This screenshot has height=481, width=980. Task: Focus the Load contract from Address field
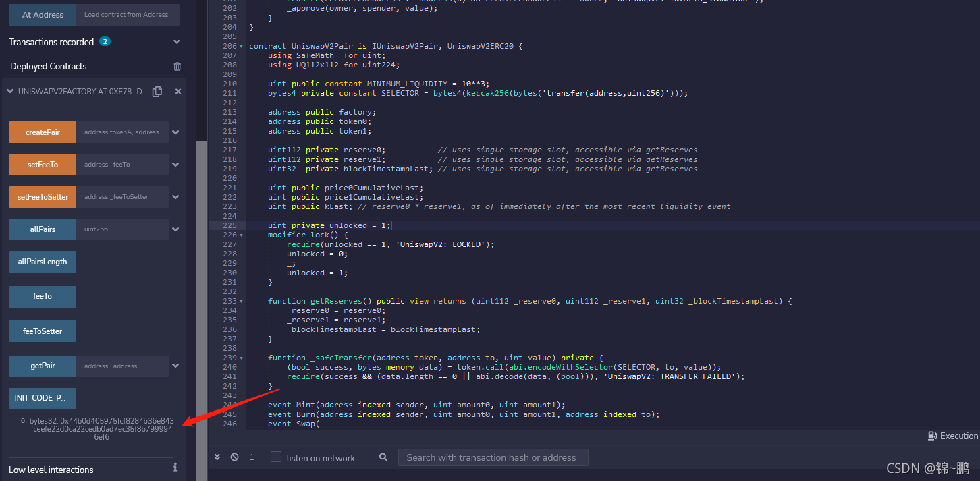point(128,14)
